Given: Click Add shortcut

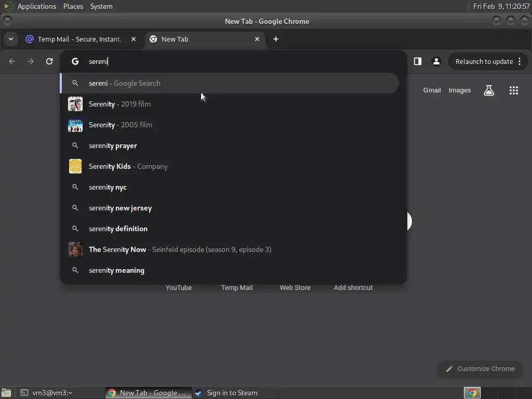Looking at the screenshot, I should click(x=353, y=288).
